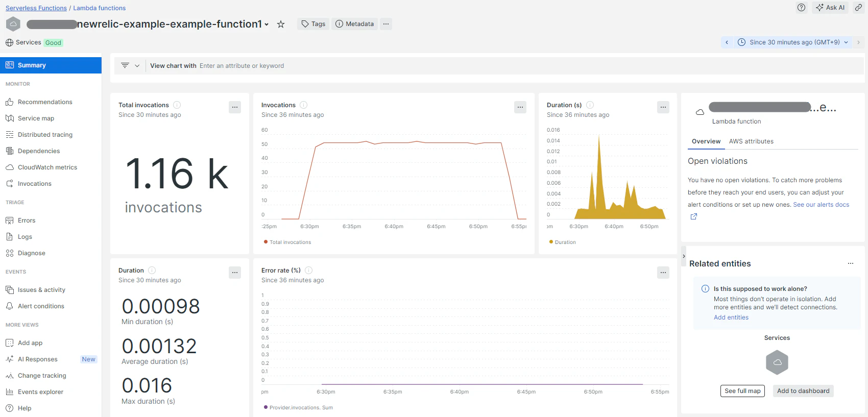The width and height of the screenshot is (868, 417).
Task: Open the Lambda functions breadcrumb link
Action: [x=100, y=8]
